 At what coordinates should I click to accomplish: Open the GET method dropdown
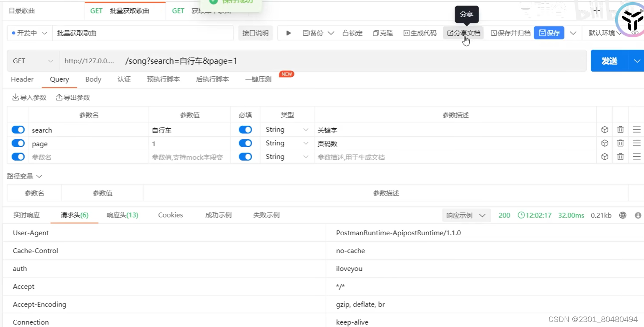pyautogui.click(x=33, y=61)
